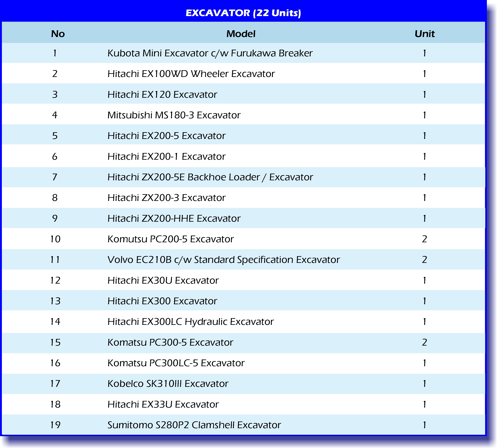The height and width of the screenshot is (448, 497).
Task: Click the 'Unit' column header
Action: point(425,34)
